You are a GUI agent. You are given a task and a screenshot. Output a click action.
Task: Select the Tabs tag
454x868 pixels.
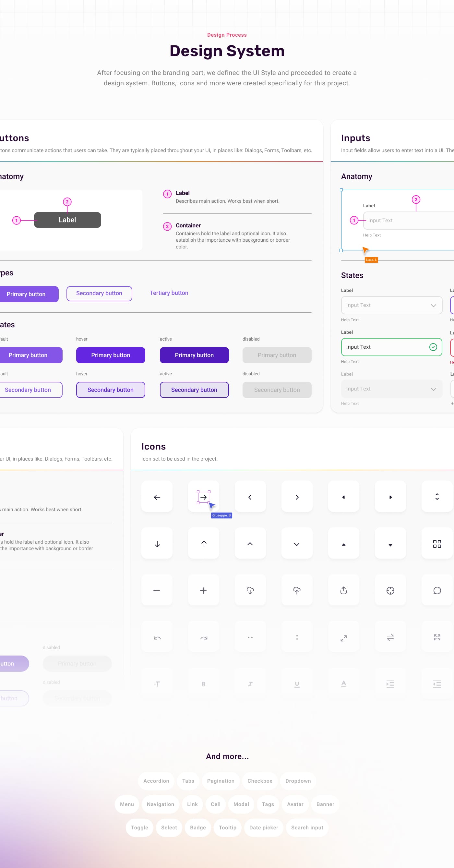tap(188, 781)
